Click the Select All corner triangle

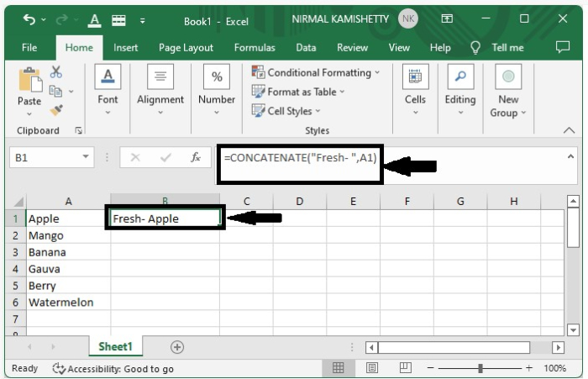tap(18, 202)
